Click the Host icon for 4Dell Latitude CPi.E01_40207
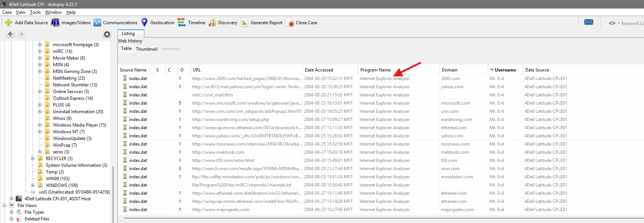The image size is (644, 223). pyautogui.click(x=19, y=199)
